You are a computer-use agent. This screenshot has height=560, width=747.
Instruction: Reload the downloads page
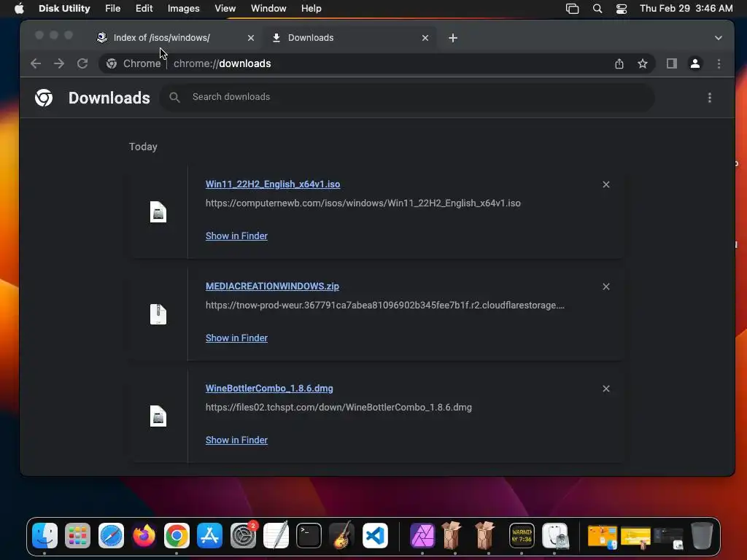point(82,63)
